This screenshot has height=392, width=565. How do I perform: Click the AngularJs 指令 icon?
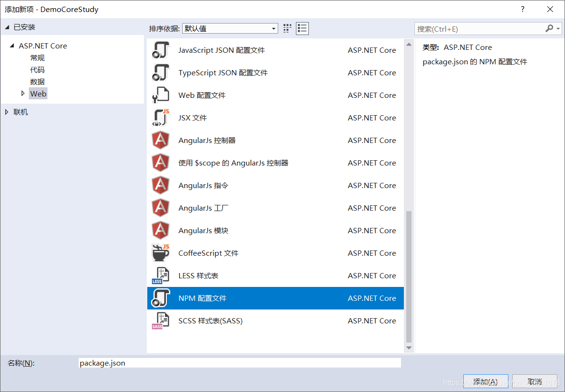pyautogui.click(x=161, y=185)
